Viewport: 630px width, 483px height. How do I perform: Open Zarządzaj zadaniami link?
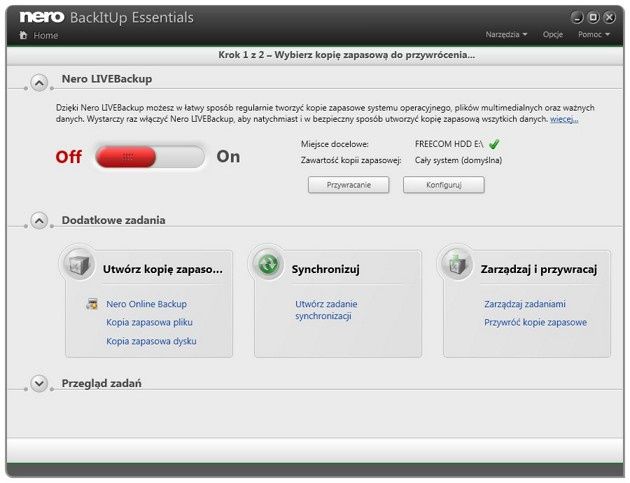tap(524, 304)
